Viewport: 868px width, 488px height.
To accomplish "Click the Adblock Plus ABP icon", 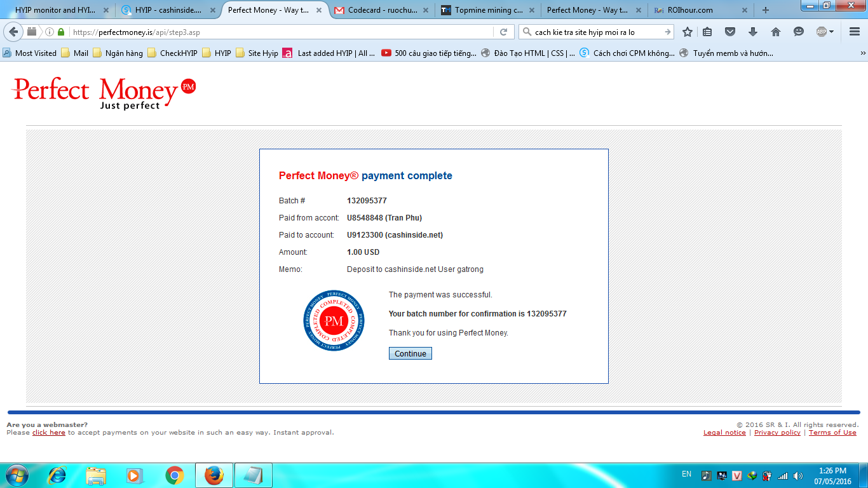I will click(822, 32).
